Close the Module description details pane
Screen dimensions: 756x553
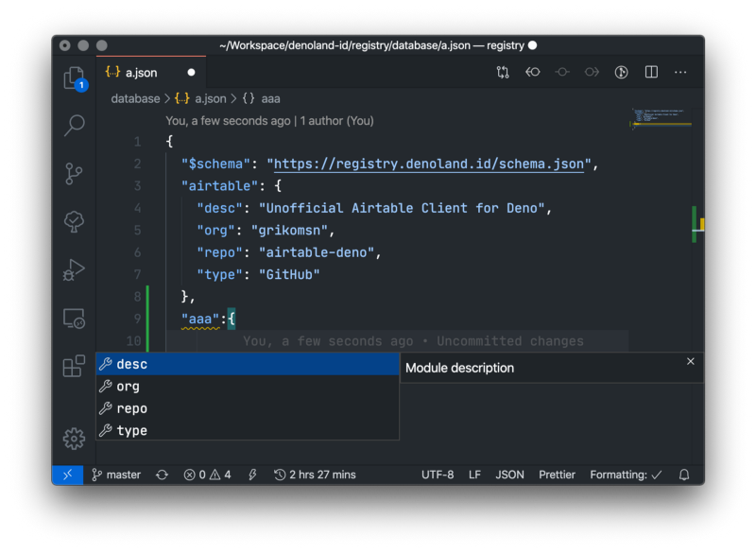(x=691, y=362)
